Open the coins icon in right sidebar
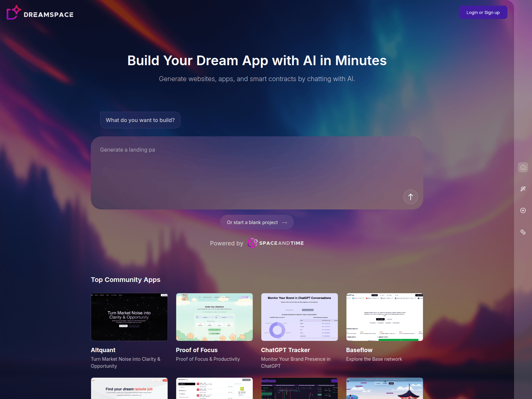 [523, 232]
